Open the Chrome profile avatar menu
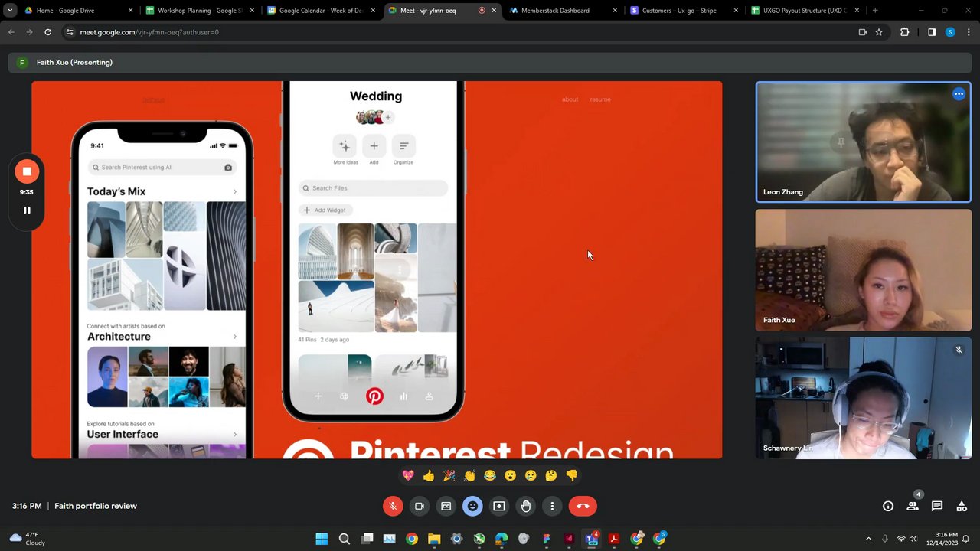The image size is (980, 551). (950, 32)
